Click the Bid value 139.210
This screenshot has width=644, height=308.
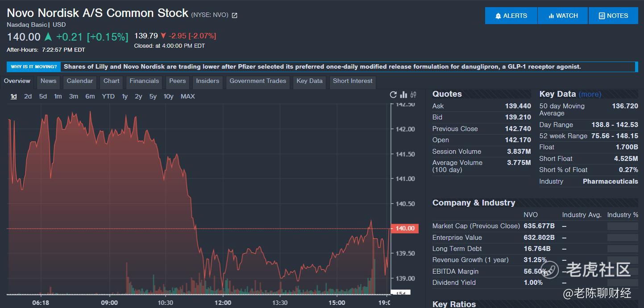click(518, 117)
